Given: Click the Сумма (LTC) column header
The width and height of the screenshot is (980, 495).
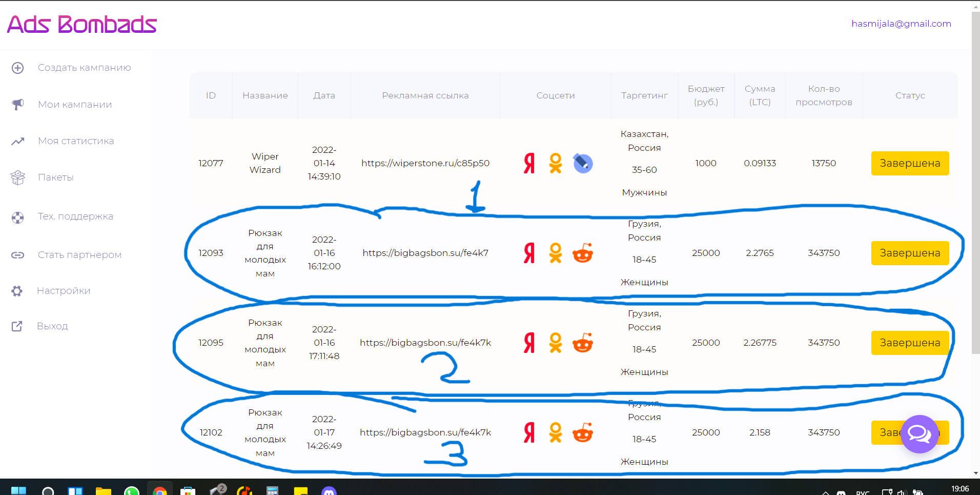Looking at the screenshot, I should 760,95.
